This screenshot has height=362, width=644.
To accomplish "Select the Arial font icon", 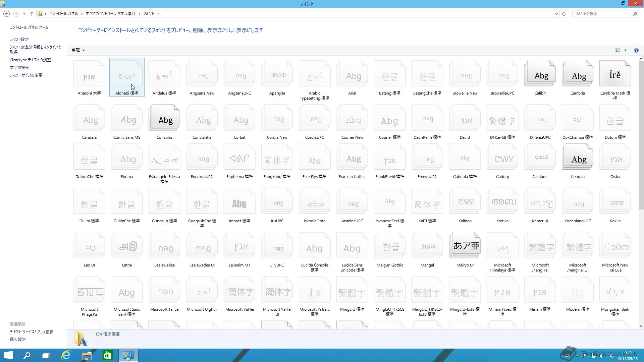I will click(352, 74).
